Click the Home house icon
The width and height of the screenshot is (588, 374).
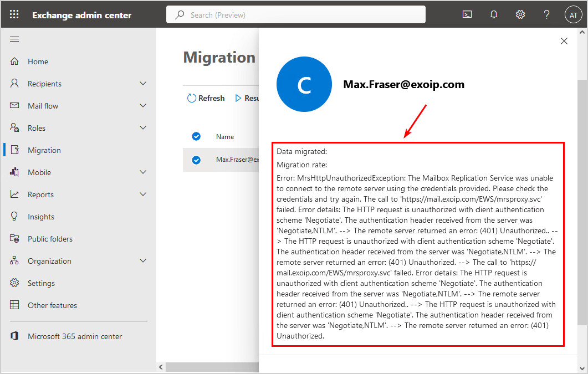coord(14,61)
